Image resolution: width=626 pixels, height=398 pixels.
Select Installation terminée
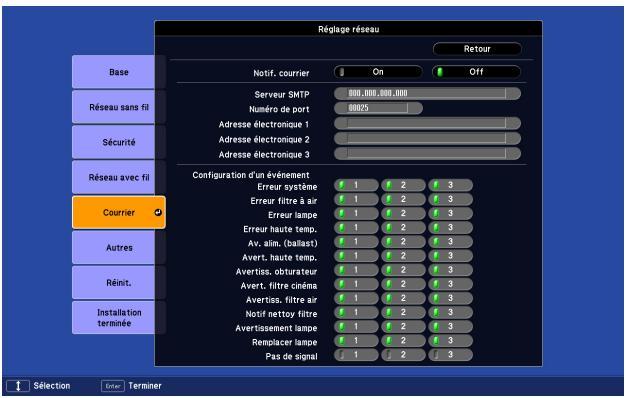point(119,318)
